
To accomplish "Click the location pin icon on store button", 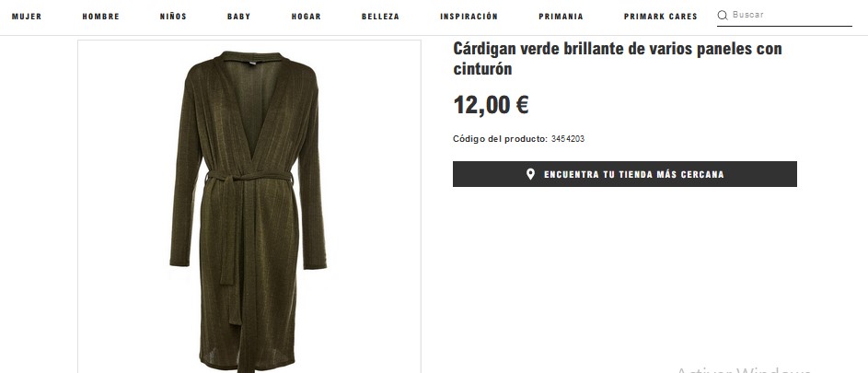I will tap(530, 174).
